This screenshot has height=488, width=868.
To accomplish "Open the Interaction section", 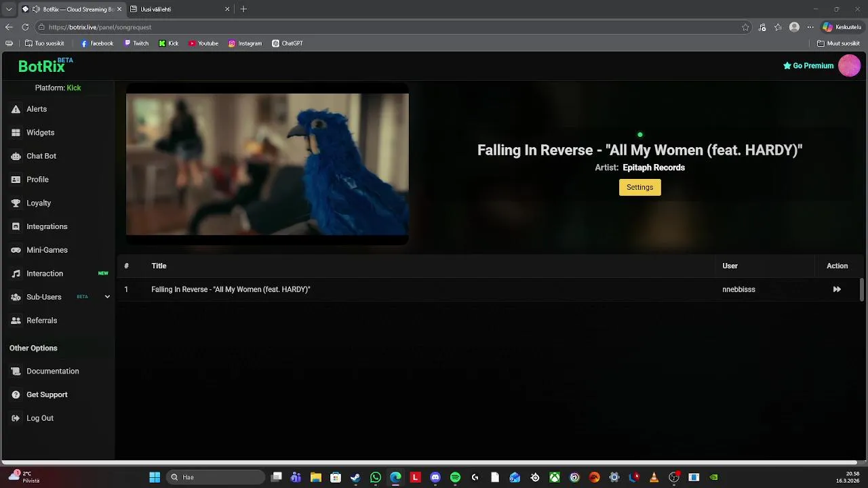I will [x=45, y=274].
